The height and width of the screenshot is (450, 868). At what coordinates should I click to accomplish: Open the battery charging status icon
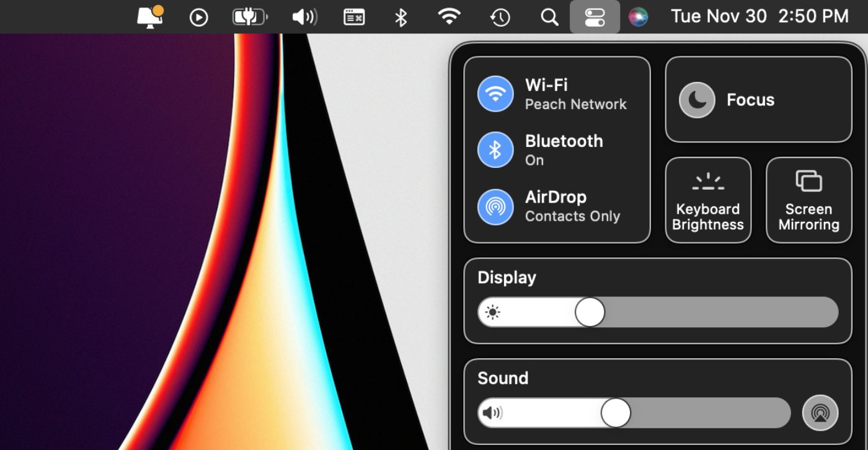click(x=249, y=17)
